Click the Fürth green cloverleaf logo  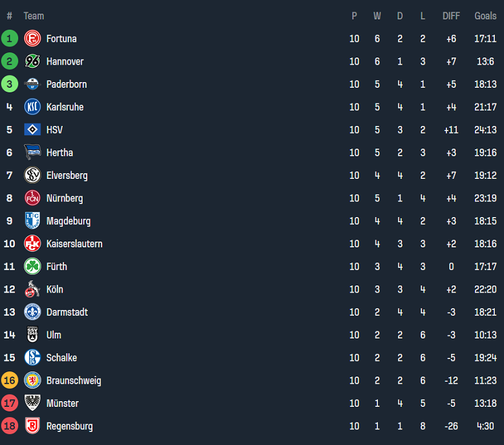[x=32, y=267]
